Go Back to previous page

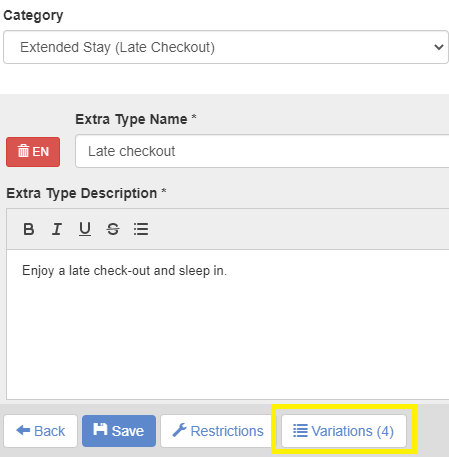pyautogui.click(x=41, y=431)
